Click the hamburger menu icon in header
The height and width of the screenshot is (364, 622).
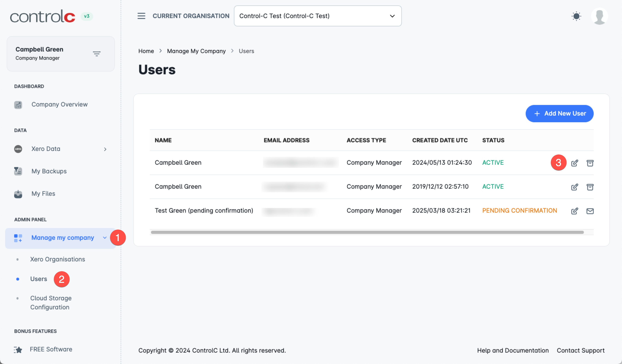141,16
